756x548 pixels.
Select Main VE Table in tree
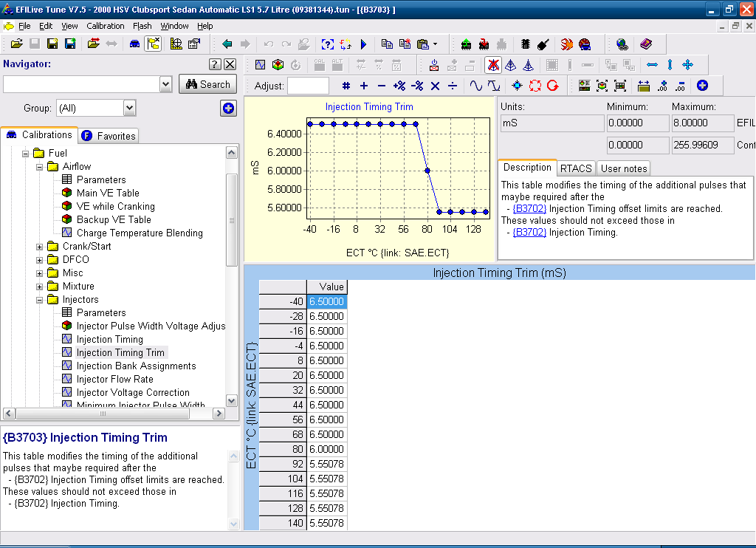[x=108, y=193]
